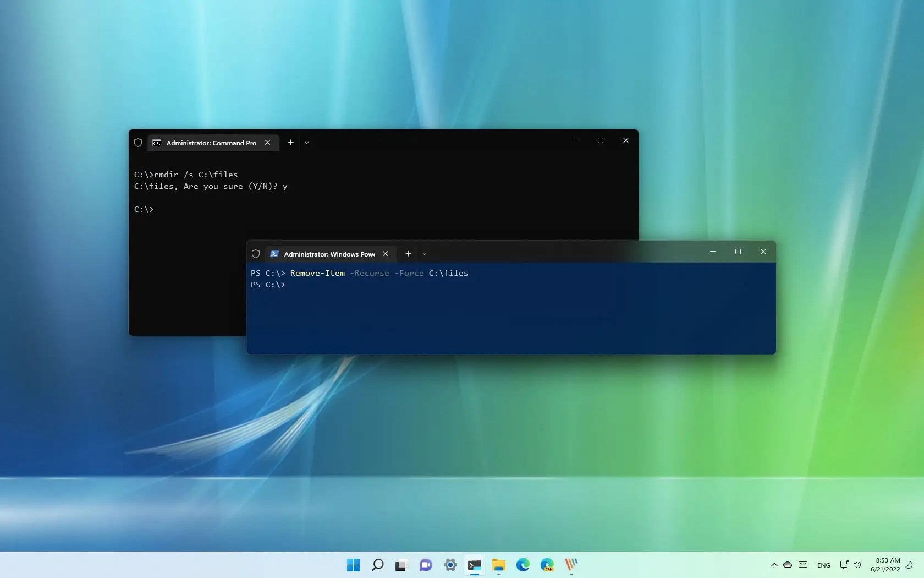
Task: Open Microsoft Teams chat from the taskbar
Action: tap(425, 565)
